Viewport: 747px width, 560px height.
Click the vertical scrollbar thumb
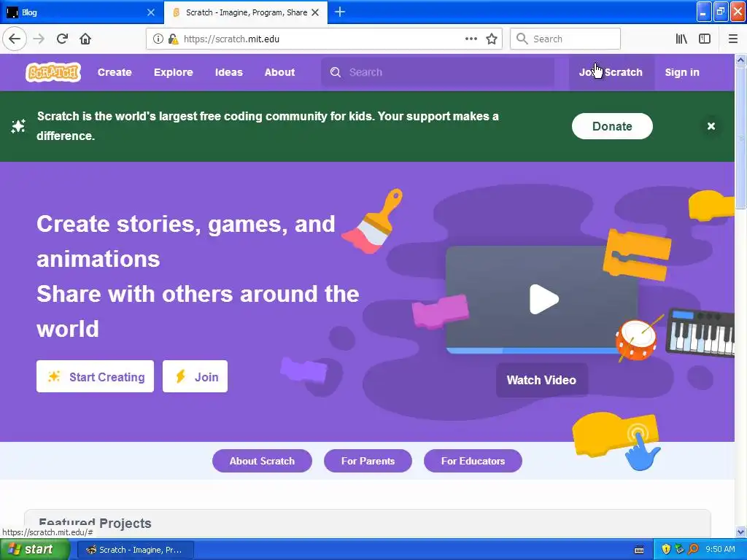[740, 137]
